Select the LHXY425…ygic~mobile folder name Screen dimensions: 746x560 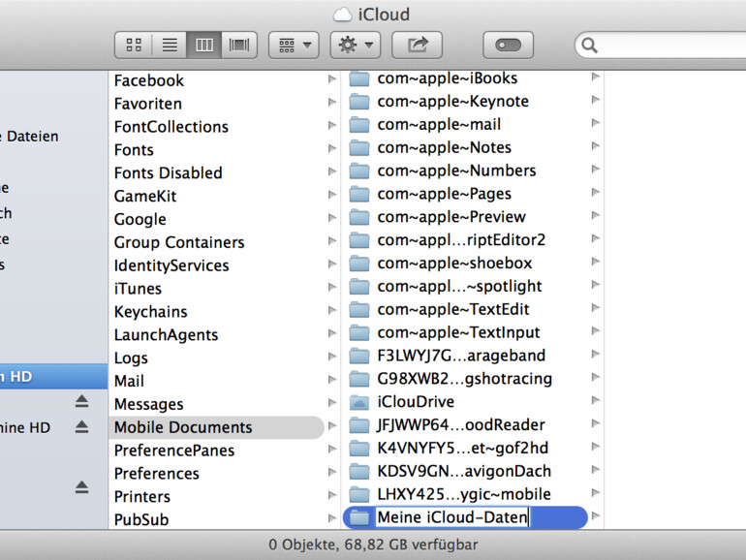464,494
